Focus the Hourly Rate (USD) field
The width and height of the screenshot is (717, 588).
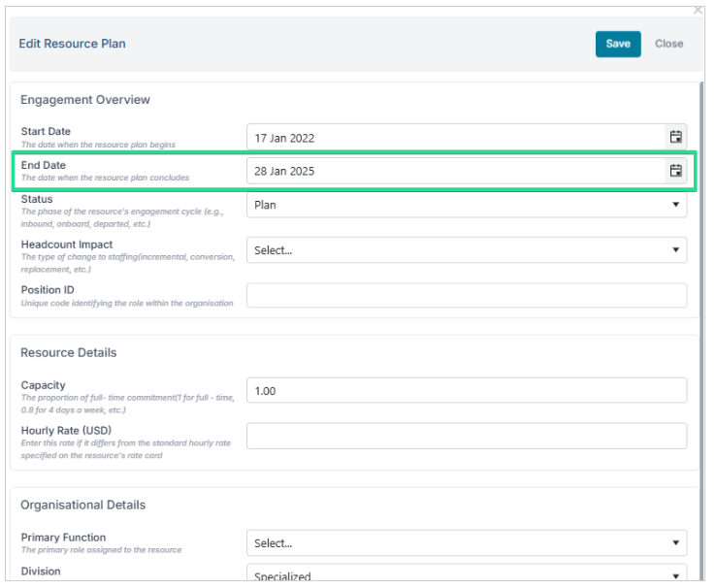(x=467, y=436)
